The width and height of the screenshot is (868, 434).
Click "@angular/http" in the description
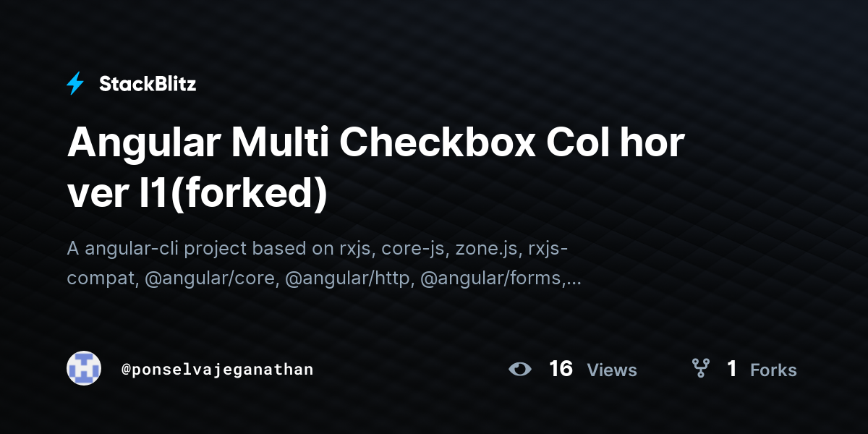[x=349, y=278]
